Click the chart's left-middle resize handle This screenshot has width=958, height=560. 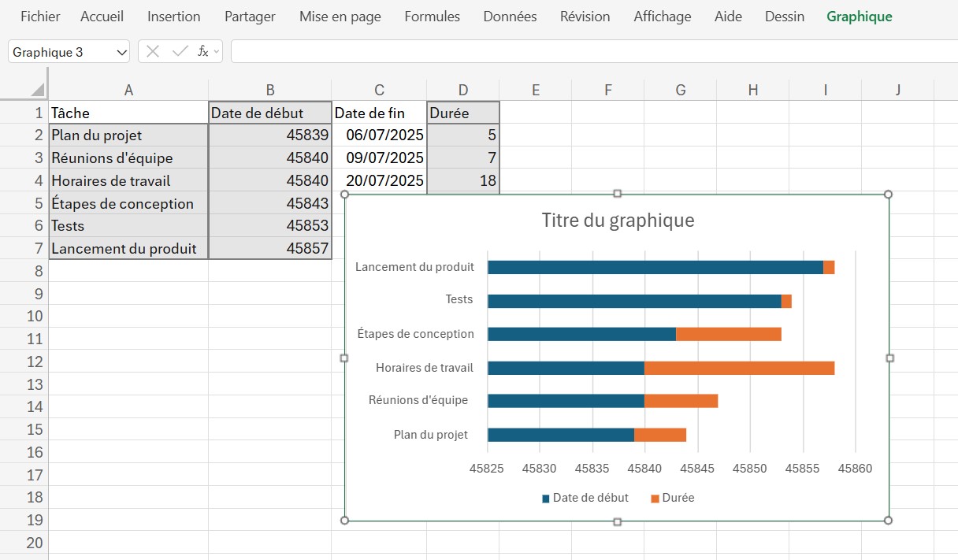(344, 358)
